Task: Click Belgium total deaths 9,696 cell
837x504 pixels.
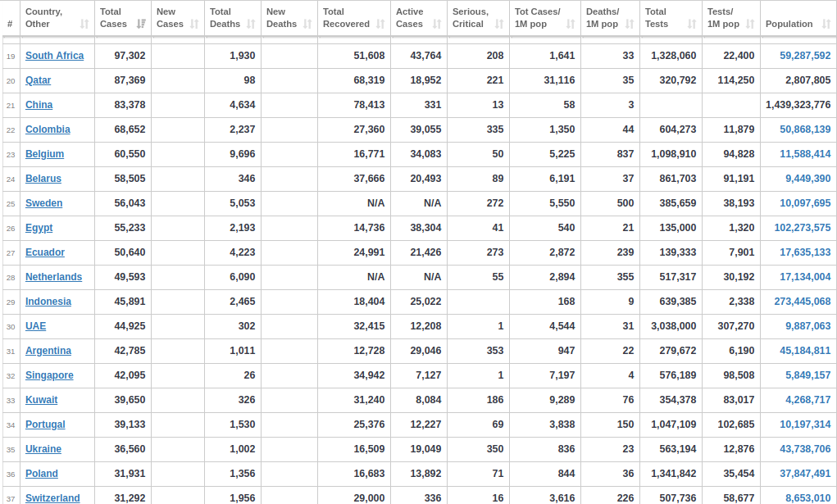Action: tap(233, 154)
